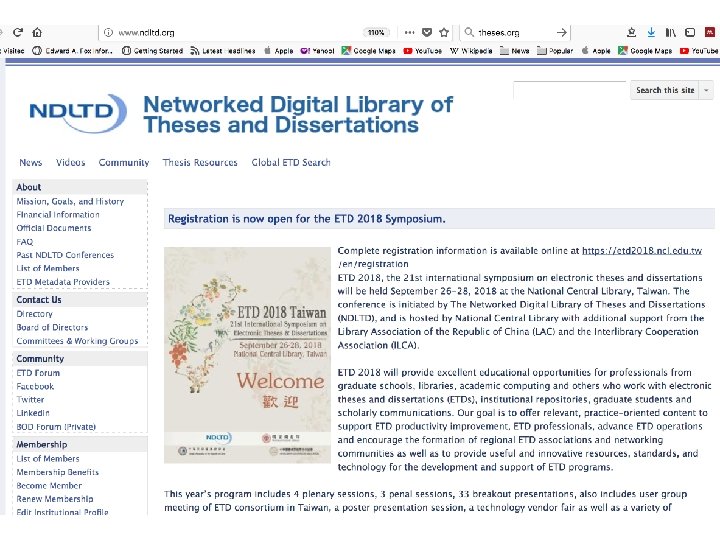Open the Twitter sidebar link

(x=30, y=399)
